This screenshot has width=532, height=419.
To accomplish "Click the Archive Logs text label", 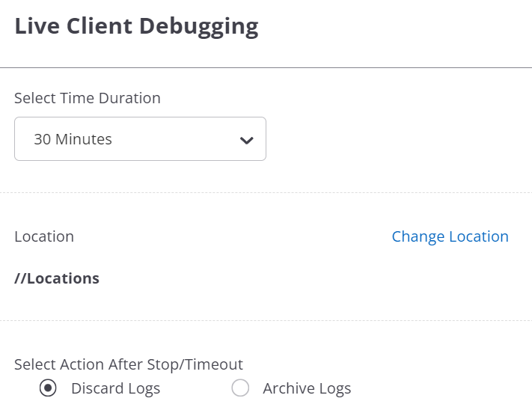I will 307,388.
